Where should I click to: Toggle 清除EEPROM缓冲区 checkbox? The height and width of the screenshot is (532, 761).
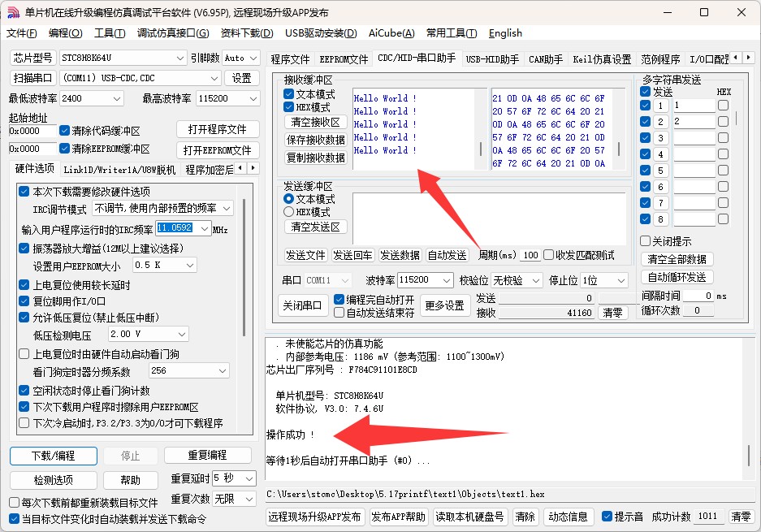64,148
